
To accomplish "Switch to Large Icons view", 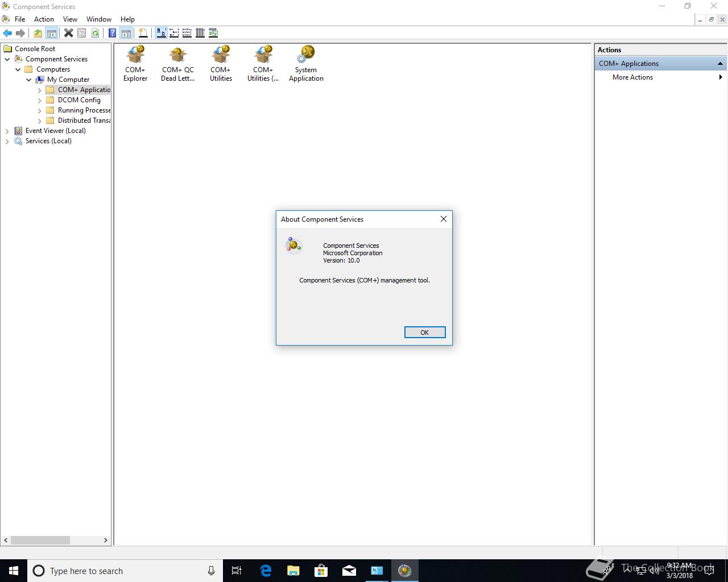I will click(161, 33).
